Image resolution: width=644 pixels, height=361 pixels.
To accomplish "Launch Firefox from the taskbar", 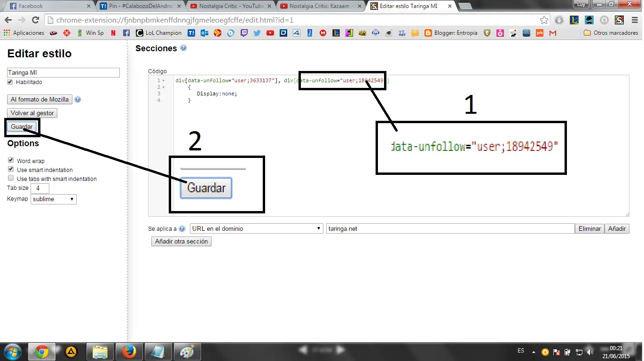I will pos(129,351).
